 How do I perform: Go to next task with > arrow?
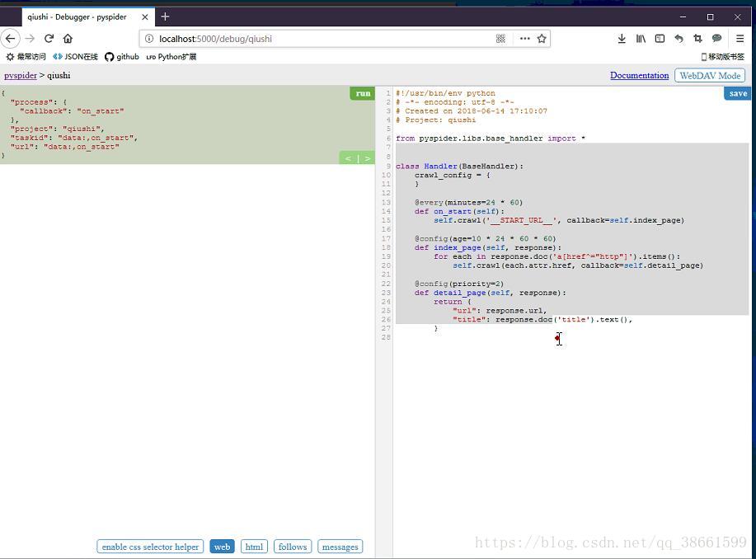coord(368,157)
